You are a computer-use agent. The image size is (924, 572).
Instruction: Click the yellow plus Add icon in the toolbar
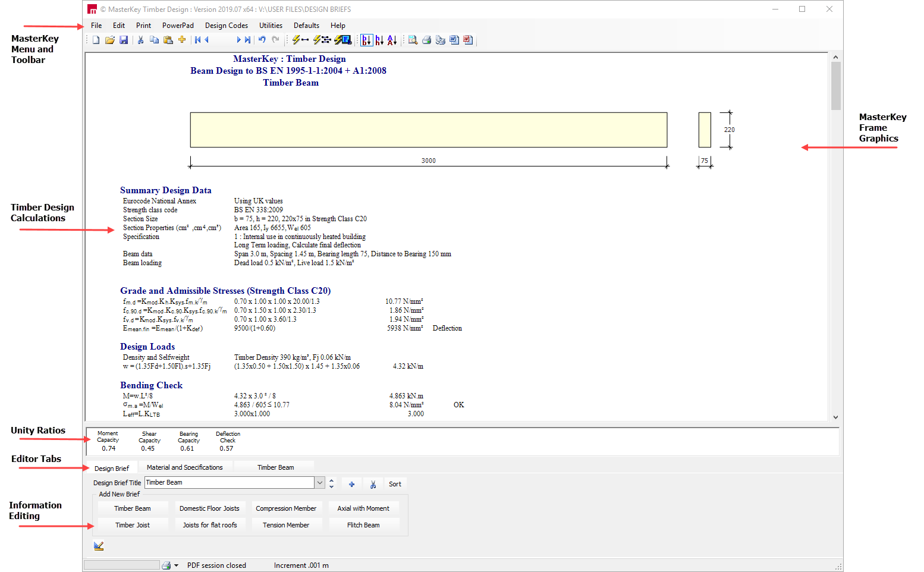[182, 40]
